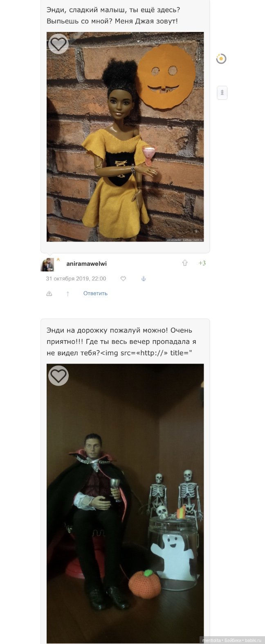Screen dimensions: 265x644
Task: Open the aniramawelwi username link
Action: click(x=86, y=264)
